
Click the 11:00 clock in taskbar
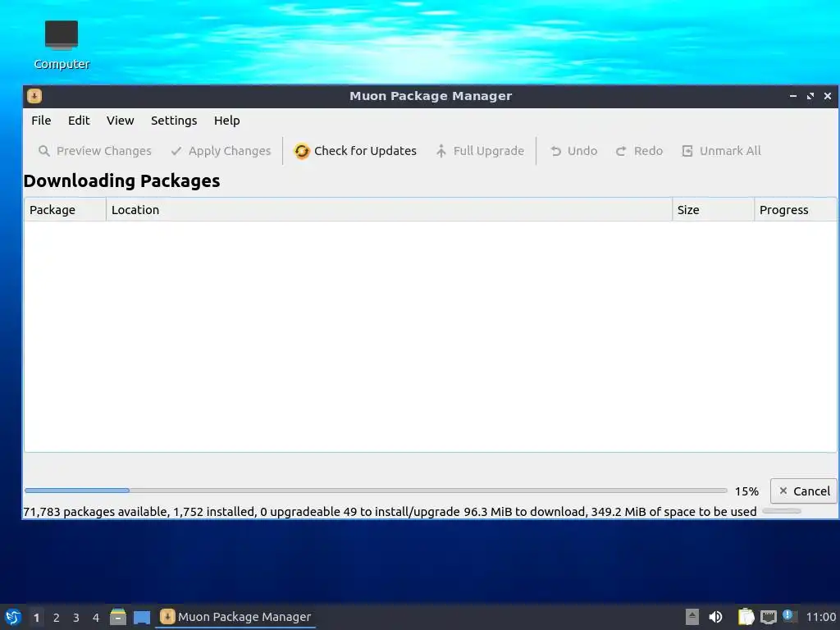tap(820, 617)
